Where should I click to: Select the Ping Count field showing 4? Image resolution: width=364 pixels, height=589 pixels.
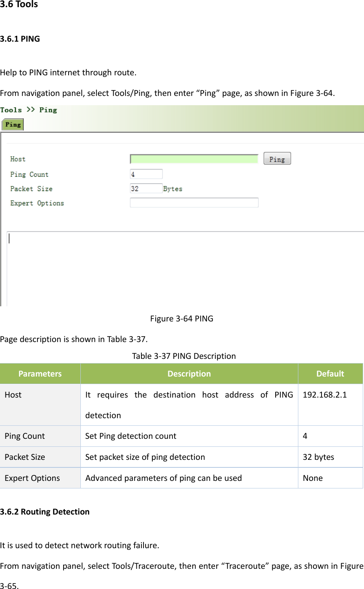pyautogui.click(x=146, y=173)
